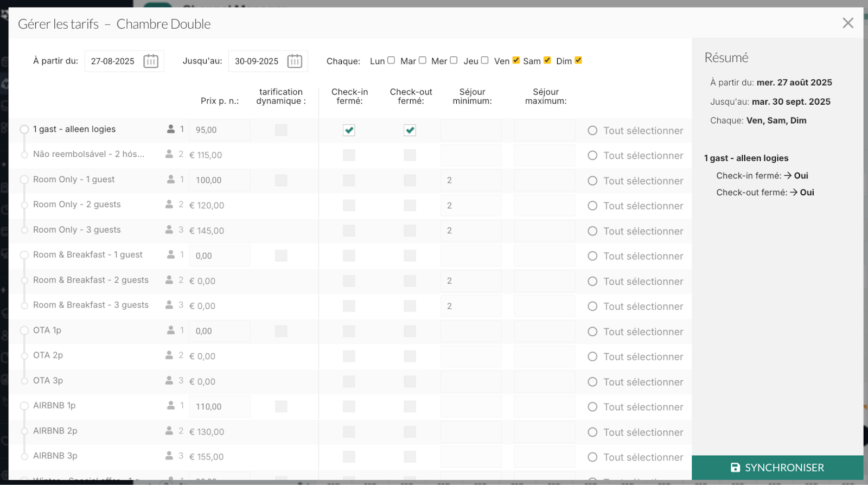Click the Séjour minimum column header
Viewport: 868px width, 485px height.
pyautogui.click(x=473, y=97)
